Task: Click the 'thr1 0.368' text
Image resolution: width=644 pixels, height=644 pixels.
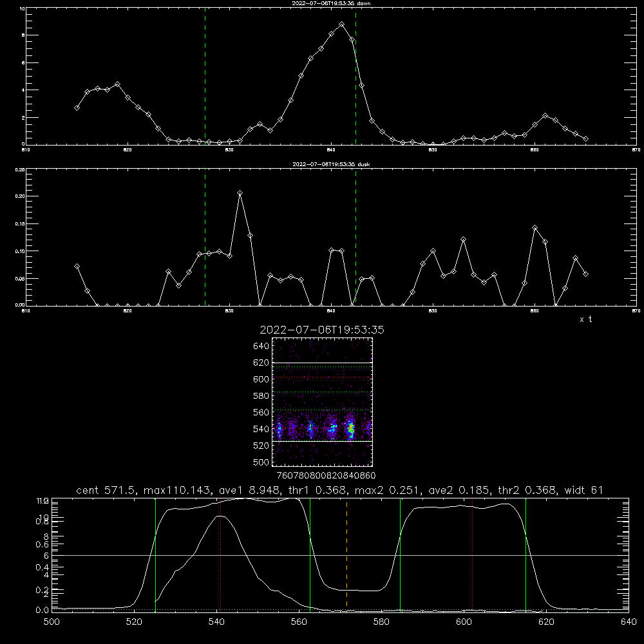Action: pos(317,490)
